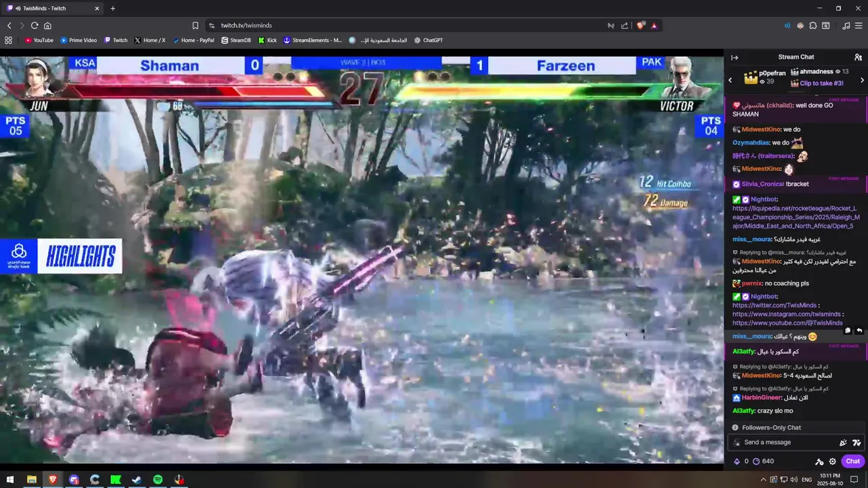Image resolution: width=868 pixels, height=488 pixels.
Task: Open the Home - PayPal bookmark
Action: [193, 41]
